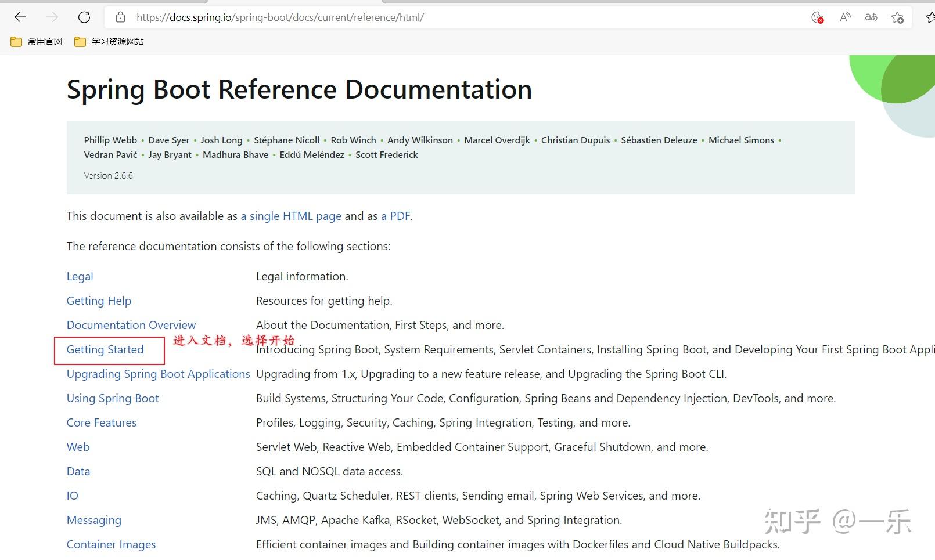View site info via lock icon
935x560 pixels.
[x=121, y=17]
